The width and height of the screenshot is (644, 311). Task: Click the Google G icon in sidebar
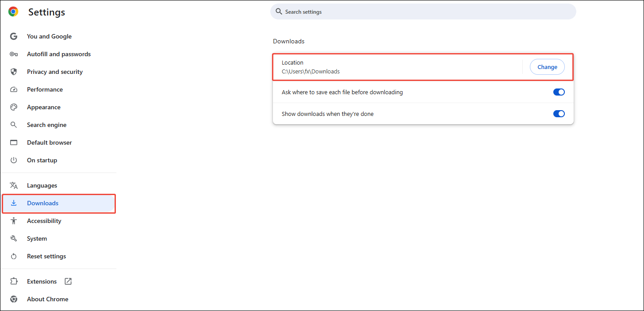14,36
